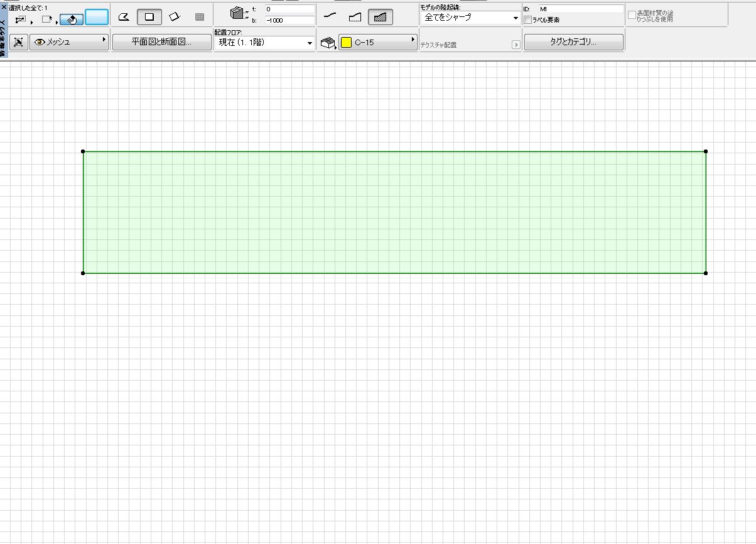Open 平面図と断面図... settings button
756x544 pixels.
pyautogui.click(x=161, y=42)
